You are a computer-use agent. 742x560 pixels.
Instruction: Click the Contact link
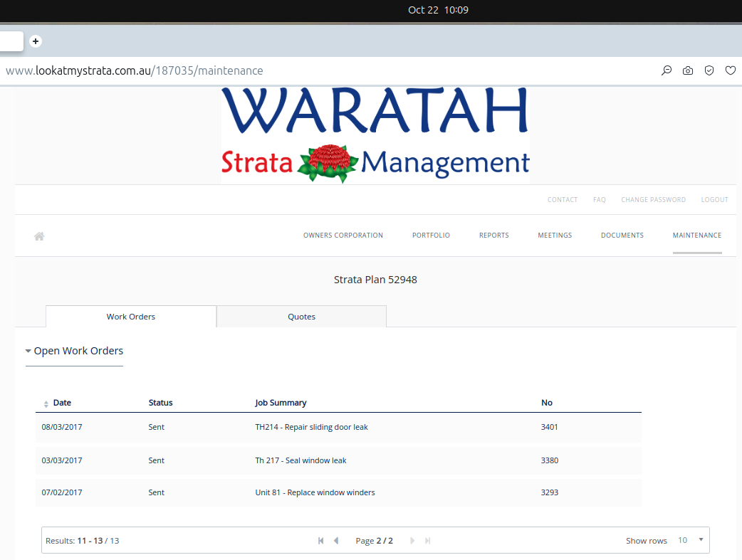pos(563,200)
